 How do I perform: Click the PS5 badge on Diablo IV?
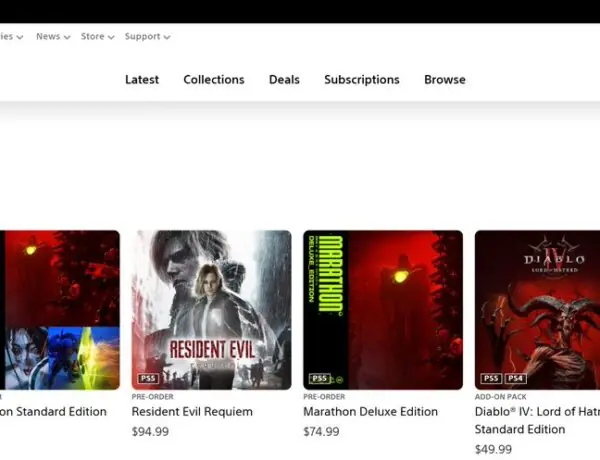491,378
